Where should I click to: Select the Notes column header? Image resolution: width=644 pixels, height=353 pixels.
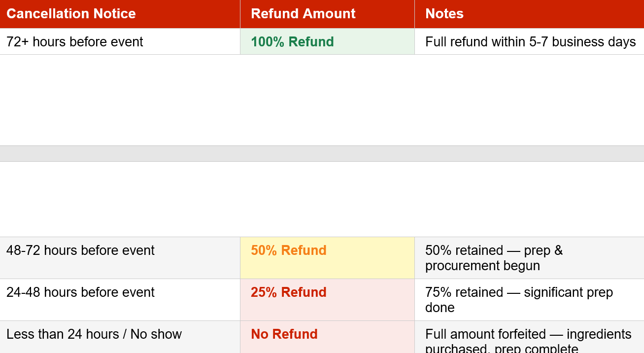(x=529, y=14)
